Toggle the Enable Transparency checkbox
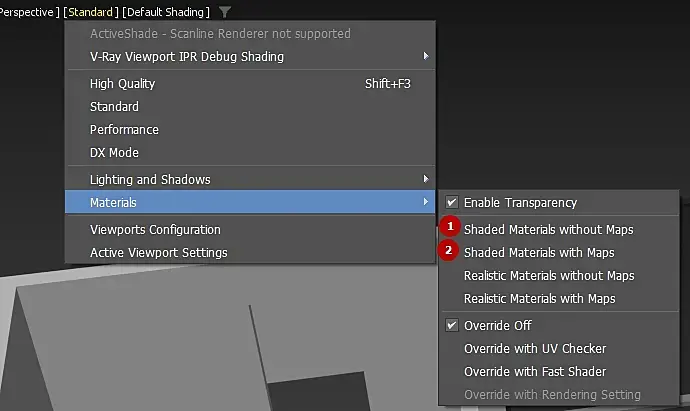 tap(452, 203)
